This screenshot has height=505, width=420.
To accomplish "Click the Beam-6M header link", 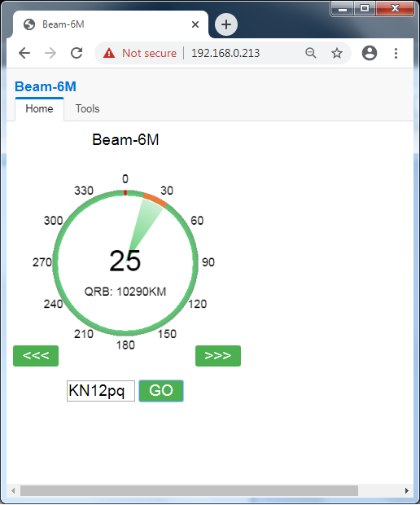I will click(x=46, y=86).
